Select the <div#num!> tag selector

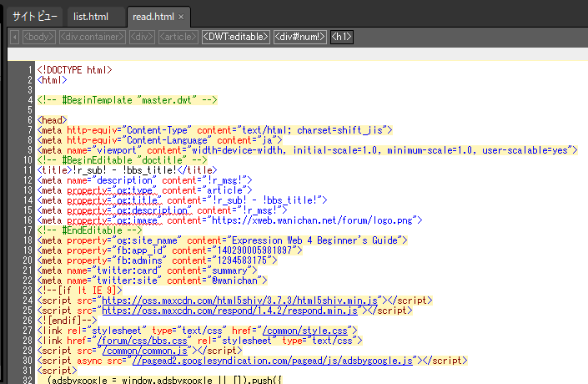click(300, 37)
